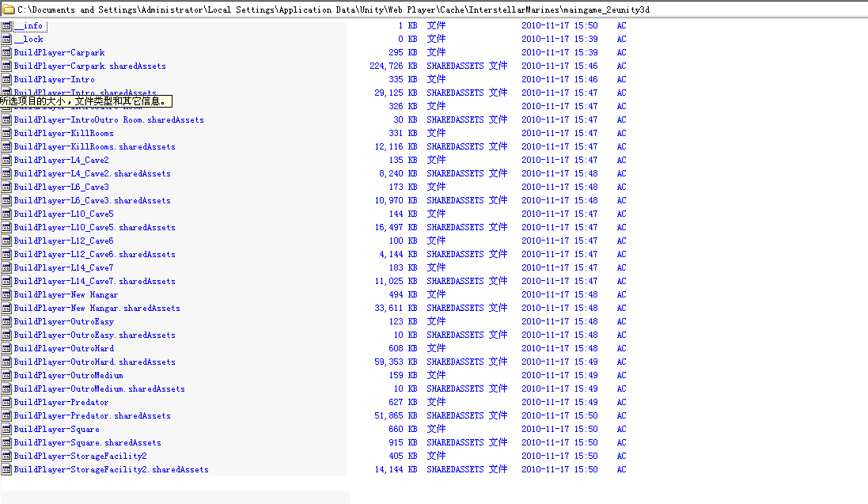Select the icon for BuildPlayer-New Hangar
Viewport: 868px width, 504px height.
6,294
